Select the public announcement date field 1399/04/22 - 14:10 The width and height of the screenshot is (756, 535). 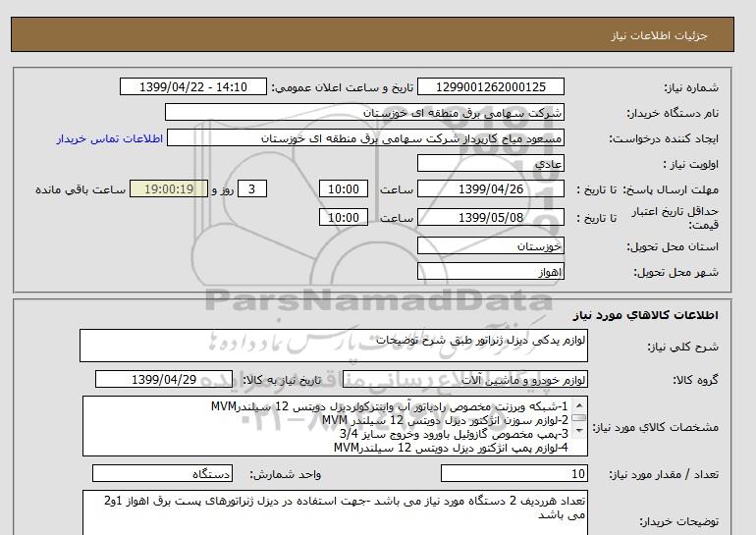coord(192,87)
